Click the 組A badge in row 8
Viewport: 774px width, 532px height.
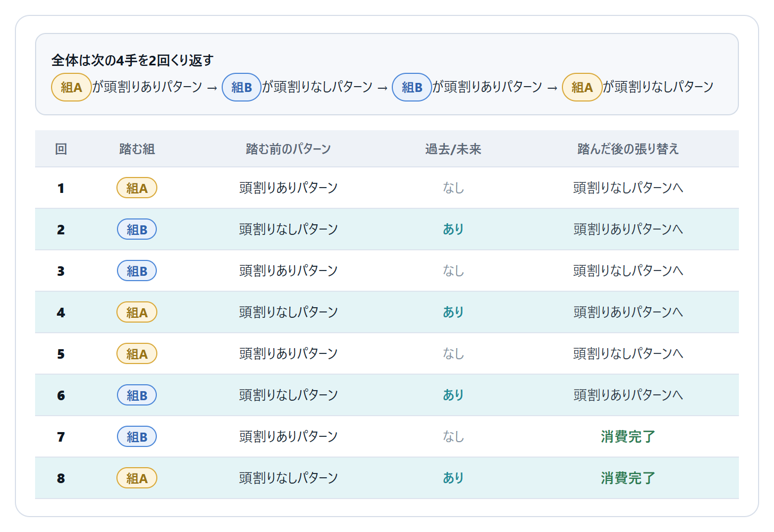(137, 478)
